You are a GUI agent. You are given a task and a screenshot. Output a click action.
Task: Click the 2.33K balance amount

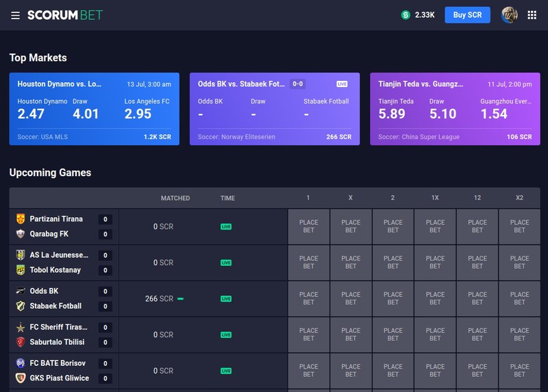425,15
